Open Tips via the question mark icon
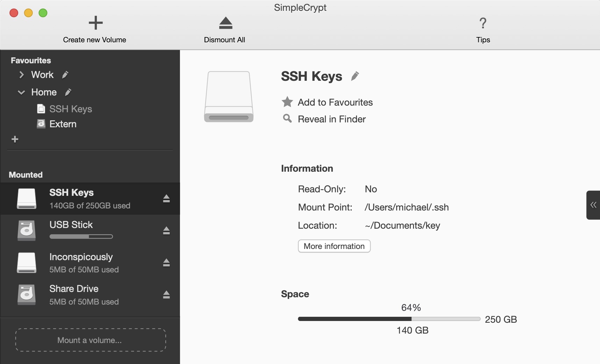Screen dimensions: 600x364 coord(483,23)
